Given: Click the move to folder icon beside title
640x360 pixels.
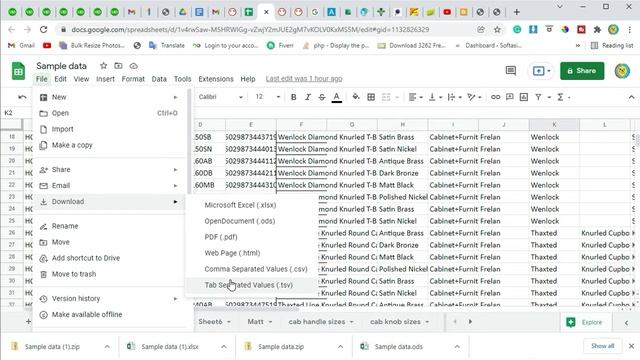Looking at the screenshot, I should (x=118, y=66).
